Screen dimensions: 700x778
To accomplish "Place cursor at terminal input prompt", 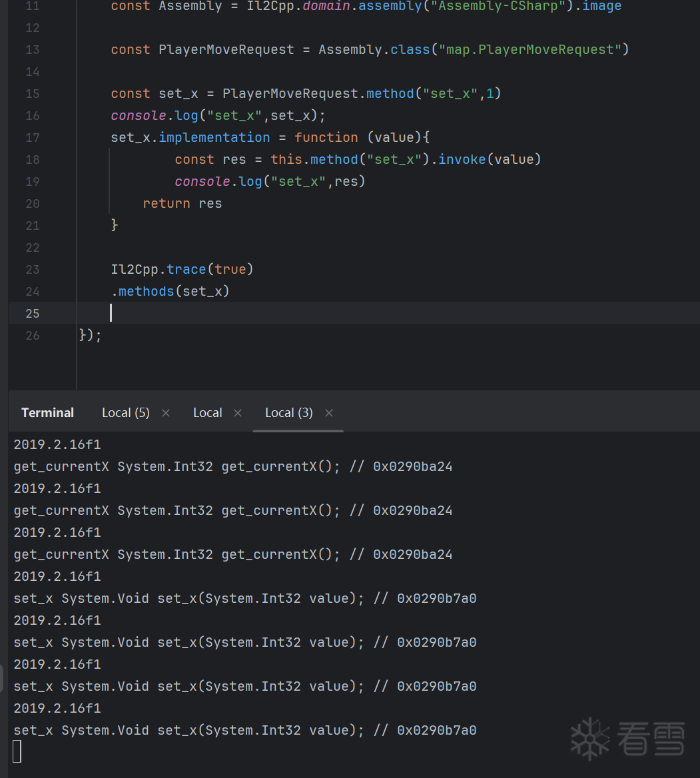I will pos(17,751).
